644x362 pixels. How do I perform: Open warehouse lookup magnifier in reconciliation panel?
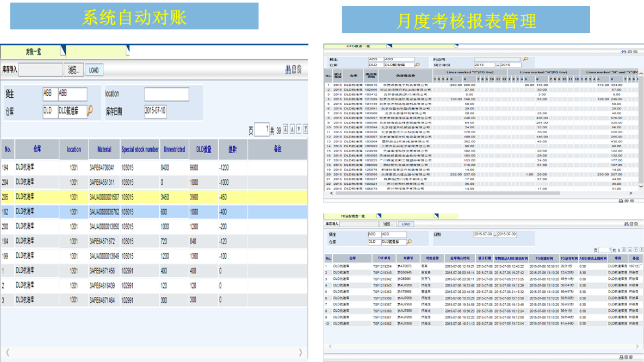tap(90, 110)
